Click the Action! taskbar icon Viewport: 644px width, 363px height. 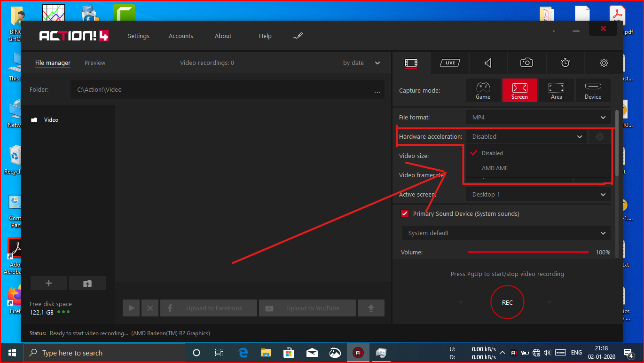(358, 353)
